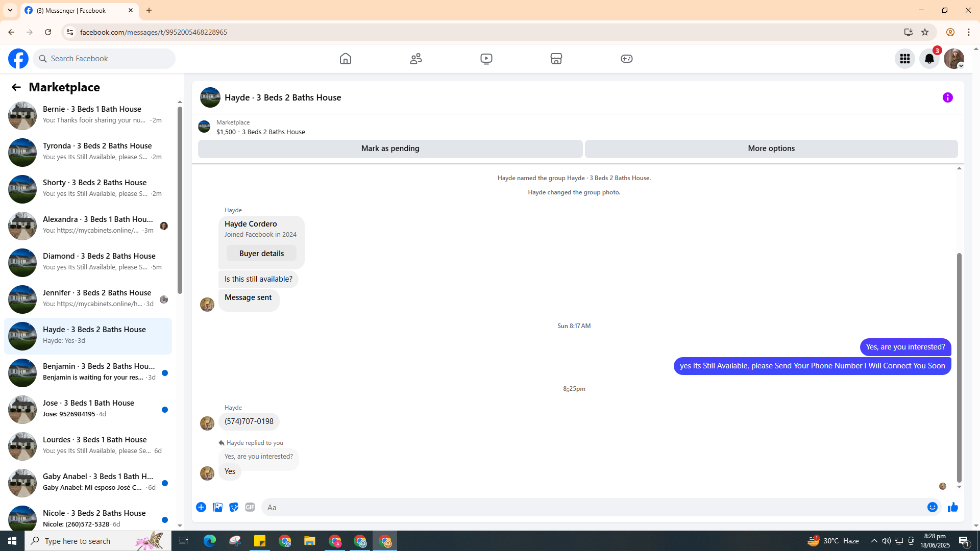Screen dimensions: 980x551
Task: Select the Messenger | Facebook browser tab
Action: coord(80,10)
